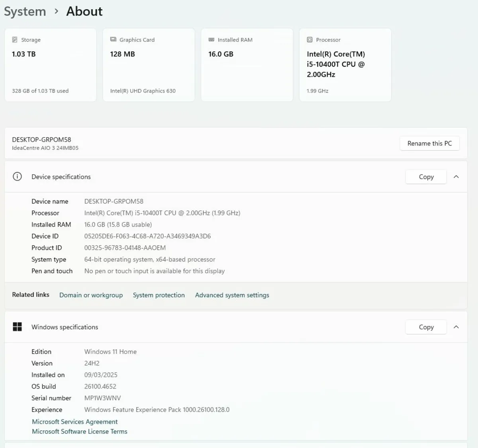The height and width of the screenshot is (448, 478).
Task: Click the breadcrumb chevron after System
Action: [x=56, y=12]
